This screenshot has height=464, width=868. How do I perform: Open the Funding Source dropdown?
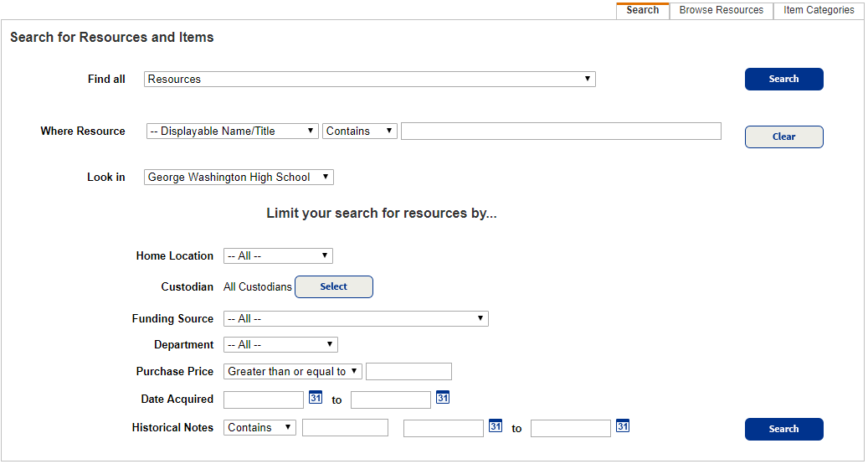355,319
